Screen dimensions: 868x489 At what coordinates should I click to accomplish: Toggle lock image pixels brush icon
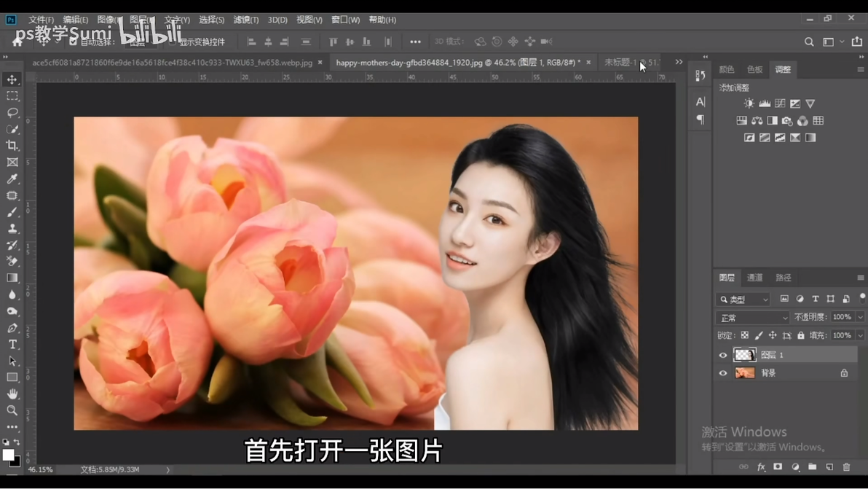(758, 336)
